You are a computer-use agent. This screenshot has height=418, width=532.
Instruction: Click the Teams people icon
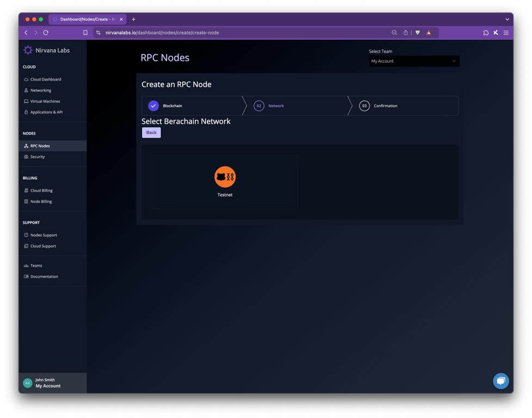click(26, 266)
